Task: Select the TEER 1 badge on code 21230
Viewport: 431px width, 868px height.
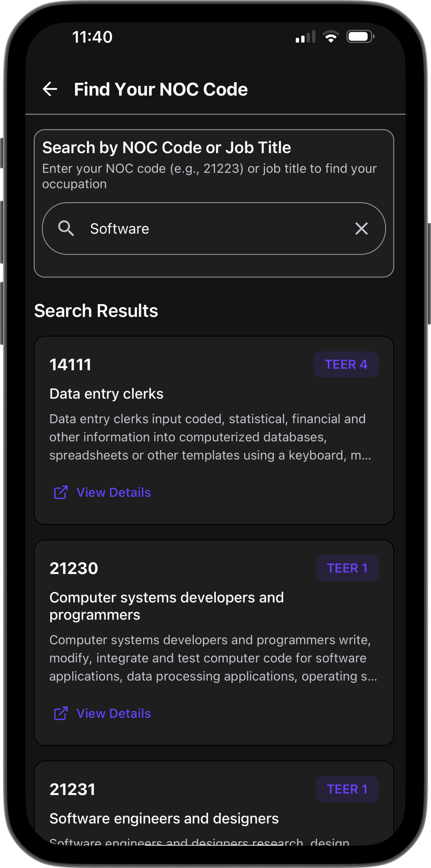Action: pos(347,568)
